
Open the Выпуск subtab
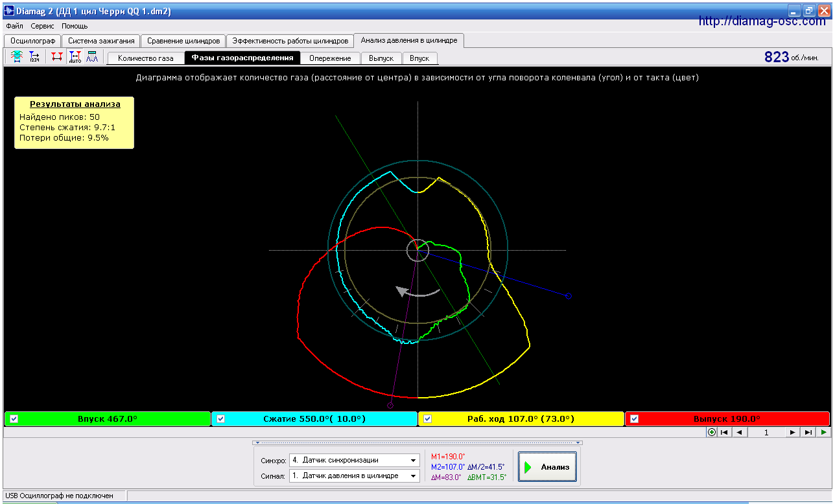point(381,58)
